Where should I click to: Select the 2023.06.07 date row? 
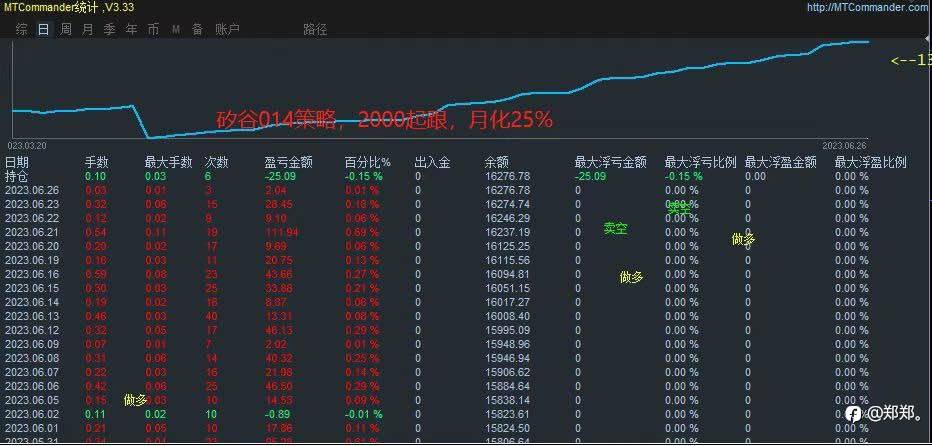[x=33, y=372]
